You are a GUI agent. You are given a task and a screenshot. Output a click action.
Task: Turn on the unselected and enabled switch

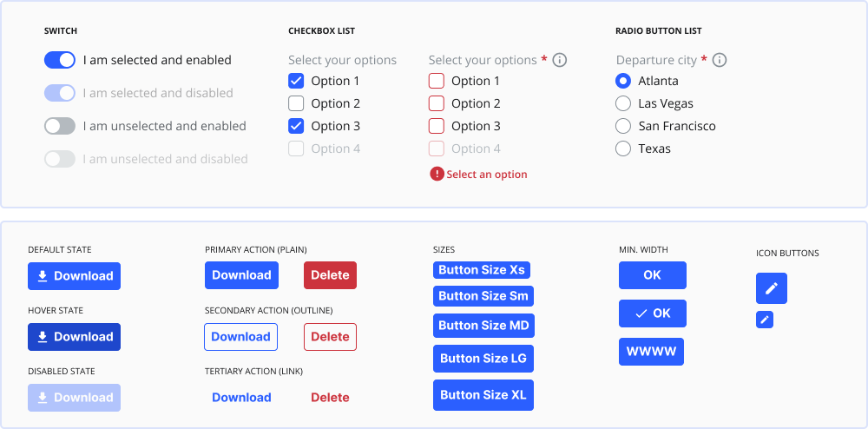(60, 126)
